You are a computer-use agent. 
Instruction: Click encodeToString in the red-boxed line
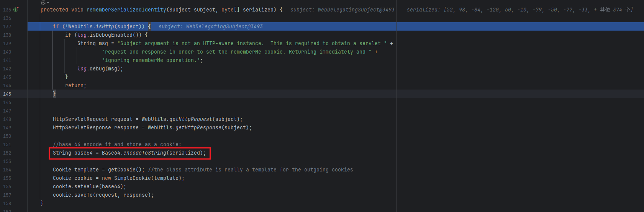[x=144, y=153]
